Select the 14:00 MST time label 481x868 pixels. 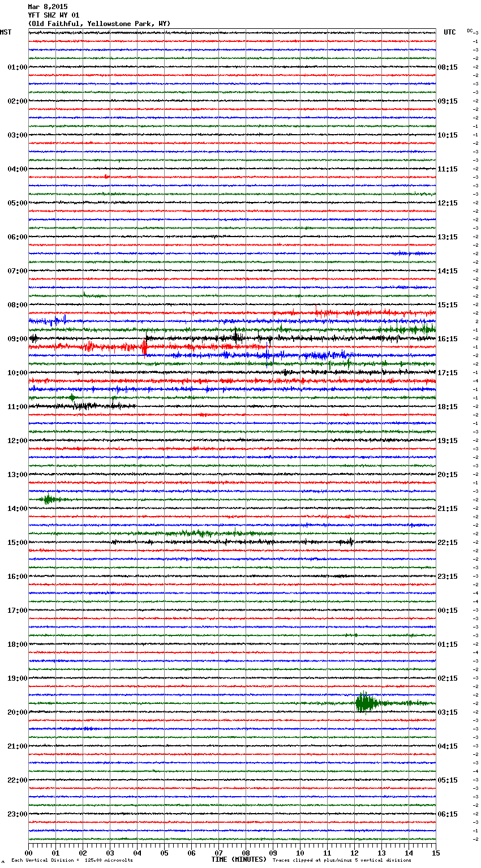click(18, 509)
